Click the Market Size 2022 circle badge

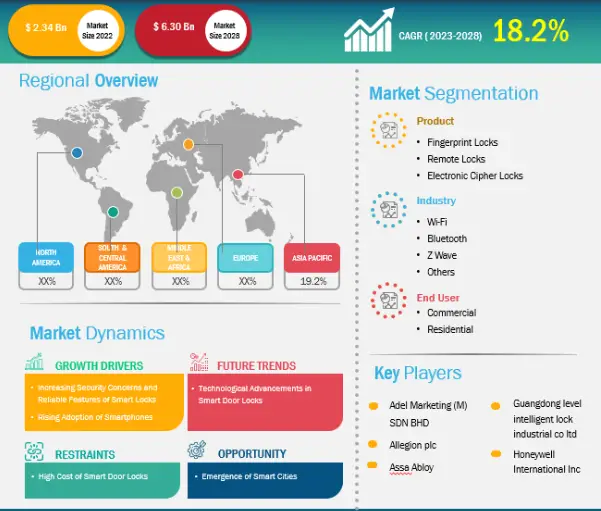tap(97, 31)
